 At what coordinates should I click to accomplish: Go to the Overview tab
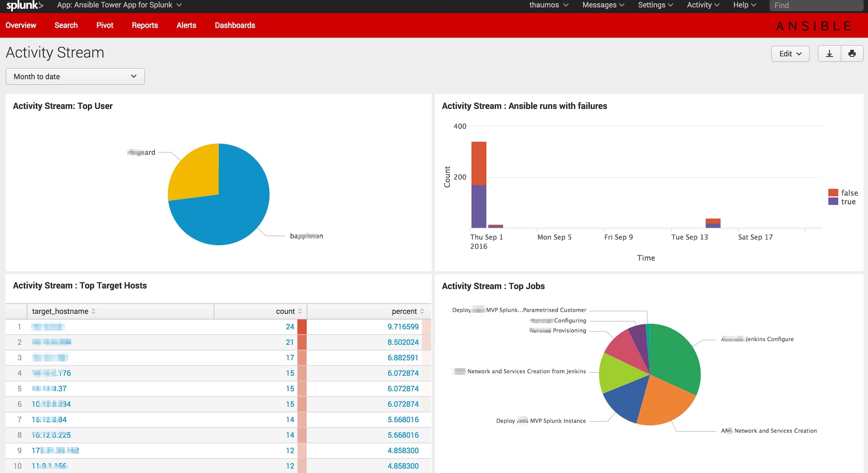[x=21, y=25]
